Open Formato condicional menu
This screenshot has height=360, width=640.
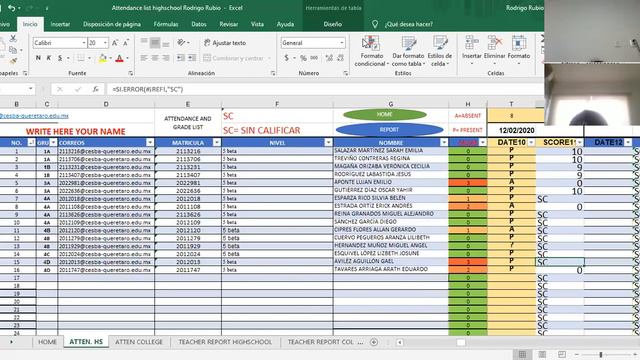(x=371, y=51)
